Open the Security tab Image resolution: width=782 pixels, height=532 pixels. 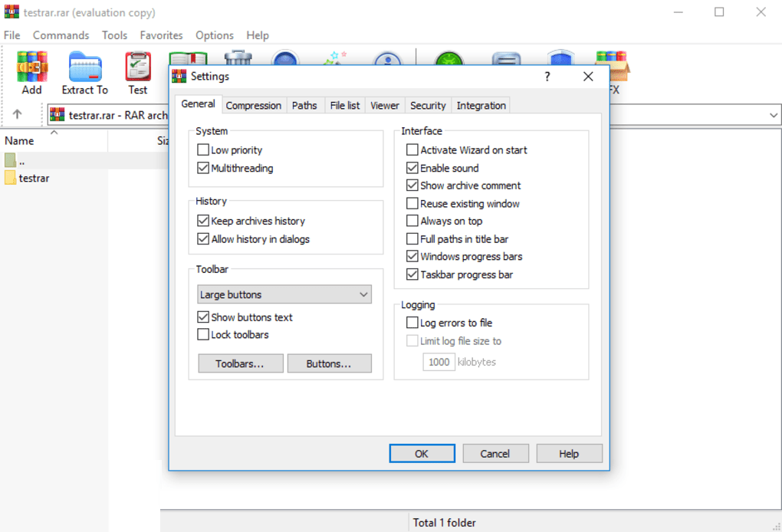[x=428, y=105]
